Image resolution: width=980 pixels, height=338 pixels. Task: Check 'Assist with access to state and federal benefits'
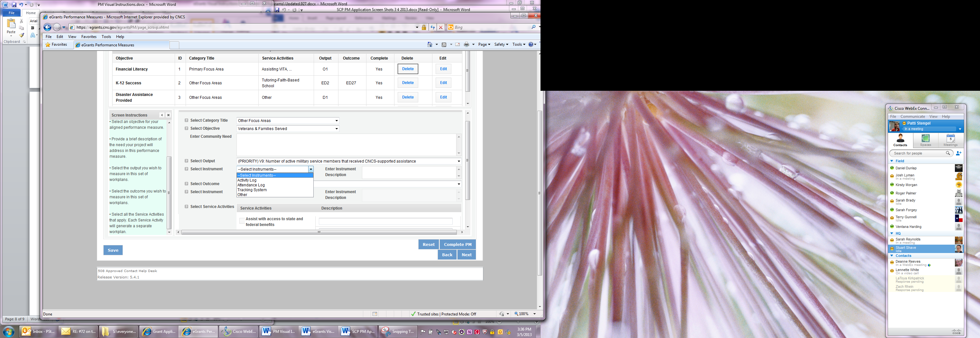tap(242, 221)
